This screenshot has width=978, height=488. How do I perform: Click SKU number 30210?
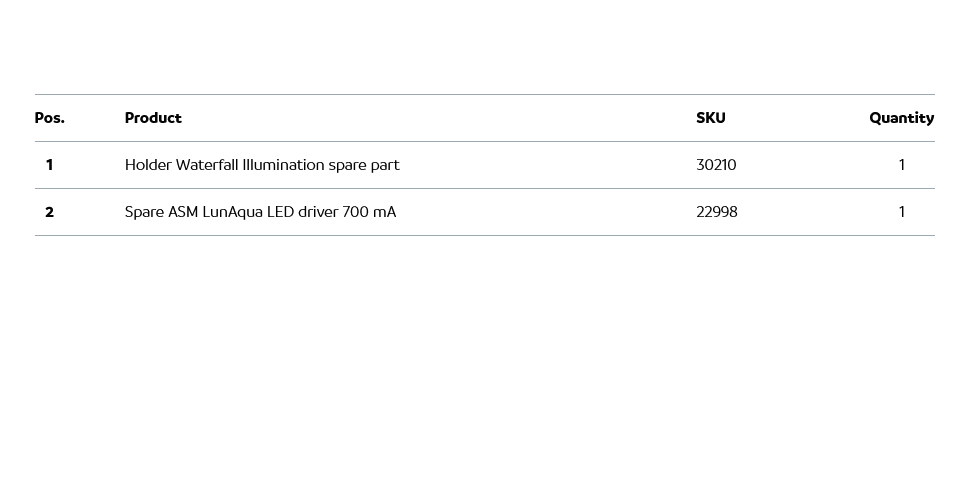pos(716,165)
